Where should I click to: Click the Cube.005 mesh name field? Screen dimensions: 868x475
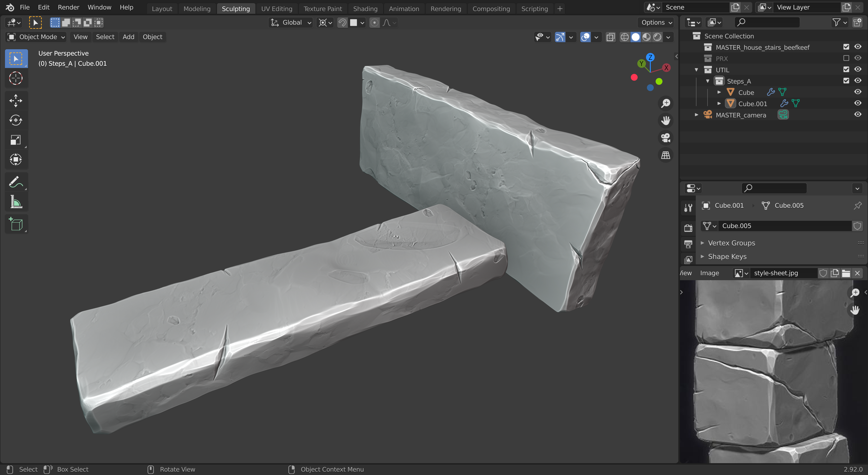[x=784, y=226]
